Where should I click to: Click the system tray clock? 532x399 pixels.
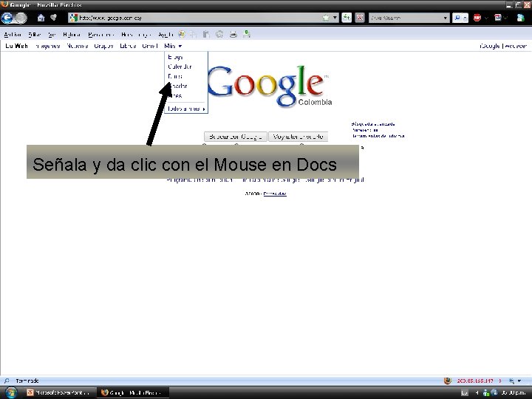coord(514,393)
